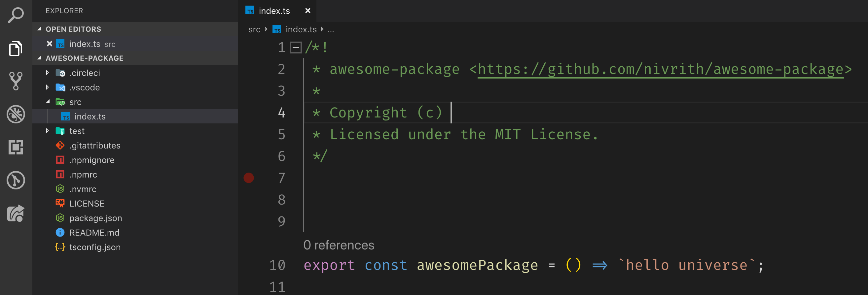Select the .vscode folder
The width and height of the screenshot is (868, 295).
[135, 87]
